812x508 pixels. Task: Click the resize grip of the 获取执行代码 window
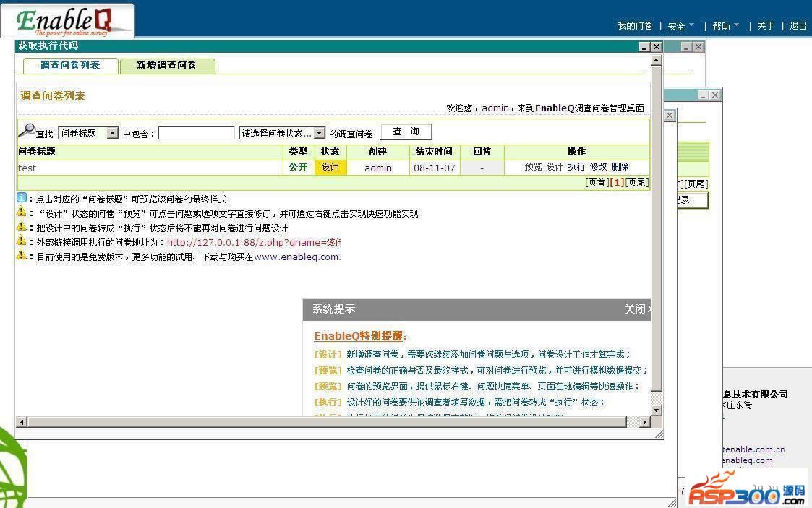pos(659,434)
